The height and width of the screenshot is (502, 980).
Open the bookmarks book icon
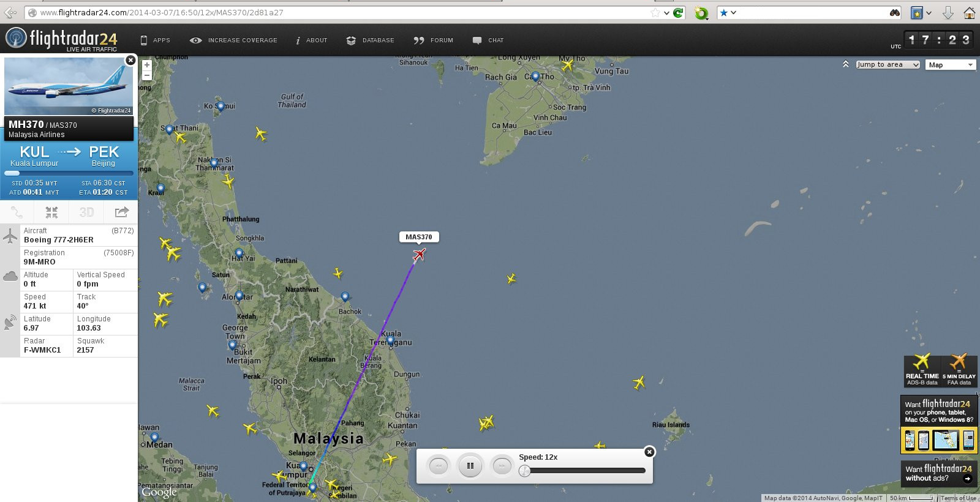(917, 13)
